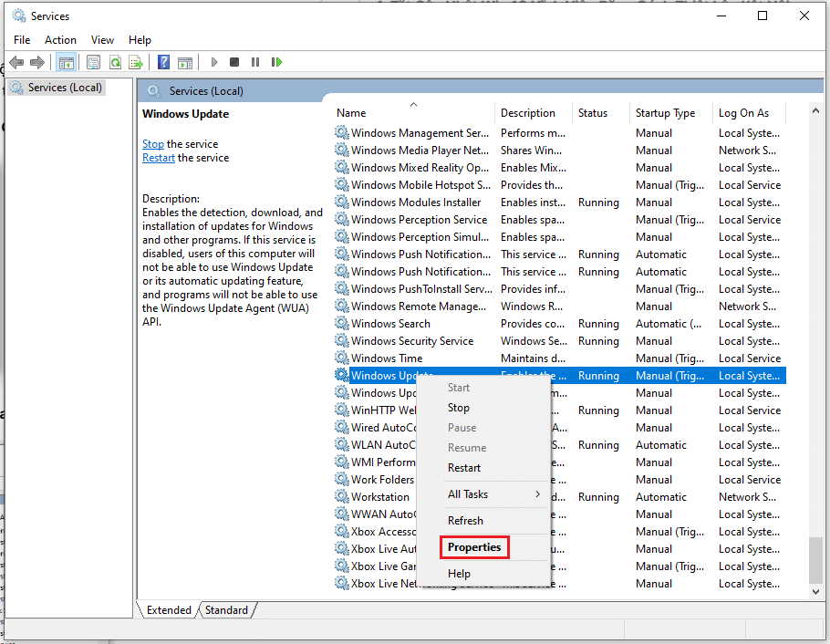Click the Forward arrow in the toolbar

37,63
